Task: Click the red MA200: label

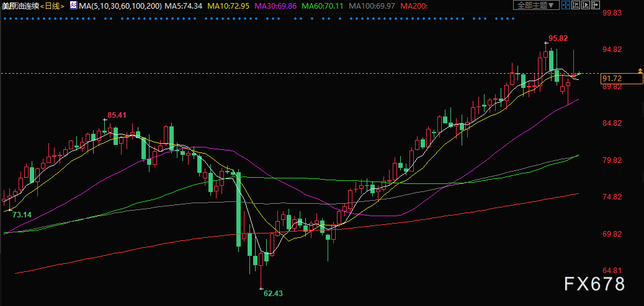Action: (414, 6)
